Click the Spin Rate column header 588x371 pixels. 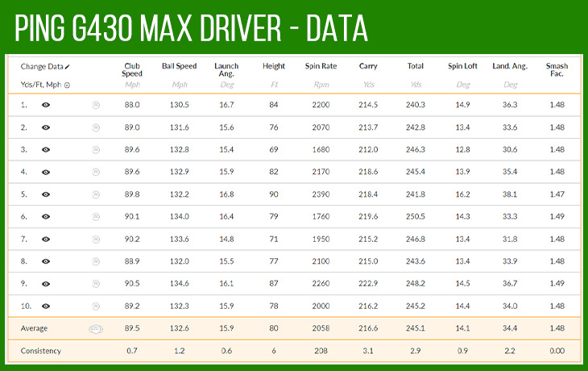tap(321, 66)
